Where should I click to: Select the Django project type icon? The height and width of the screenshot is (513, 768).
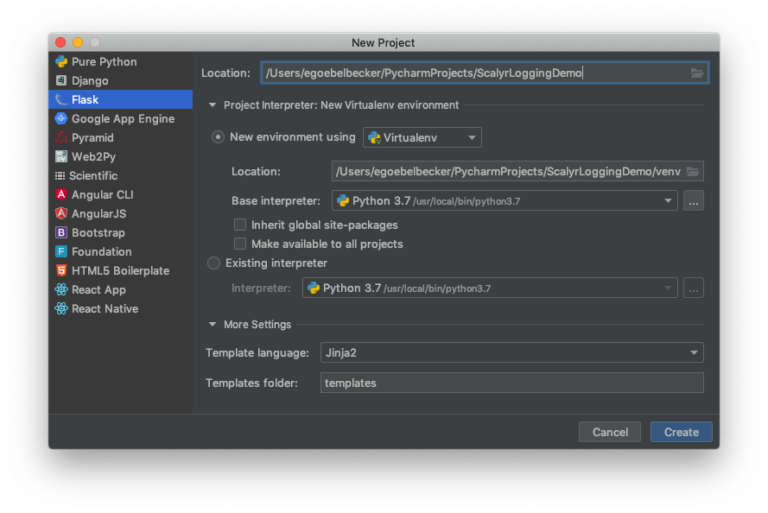[62, 81]
